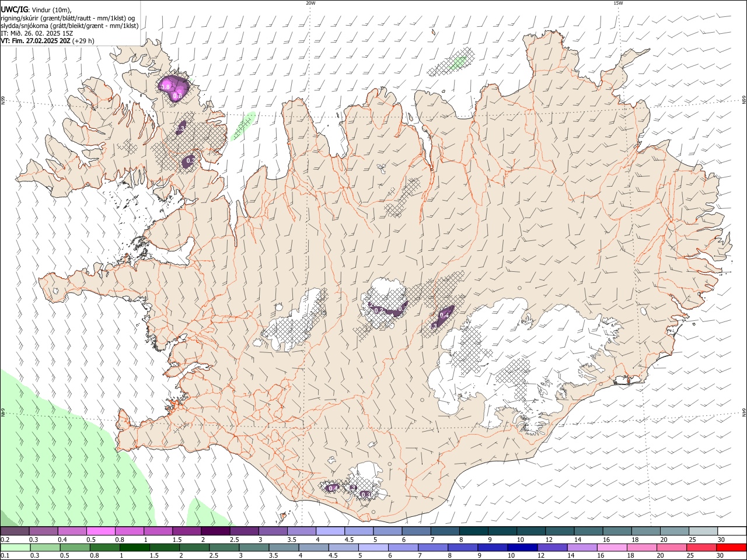The image size is (747, 560).
Task: Select the top-row legend swatch labeled 18
Action: 645,531
